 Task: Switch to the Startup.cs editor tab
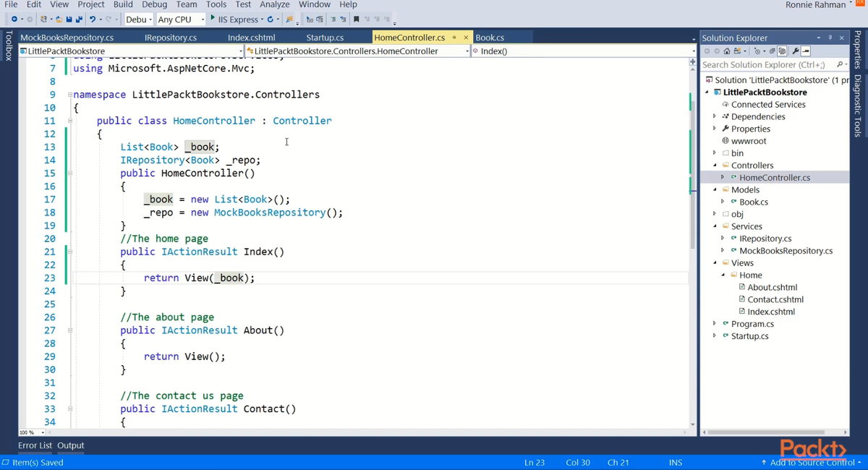pos(325,38)
